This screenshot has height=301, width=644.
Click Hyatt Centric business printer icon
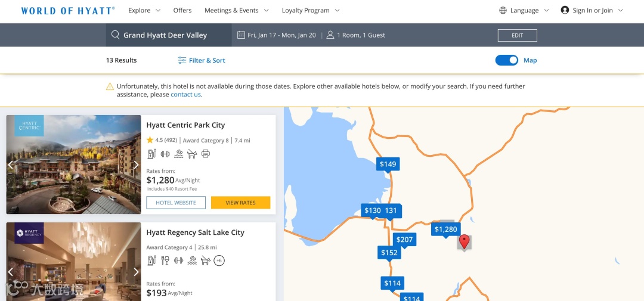coord(206,154)
